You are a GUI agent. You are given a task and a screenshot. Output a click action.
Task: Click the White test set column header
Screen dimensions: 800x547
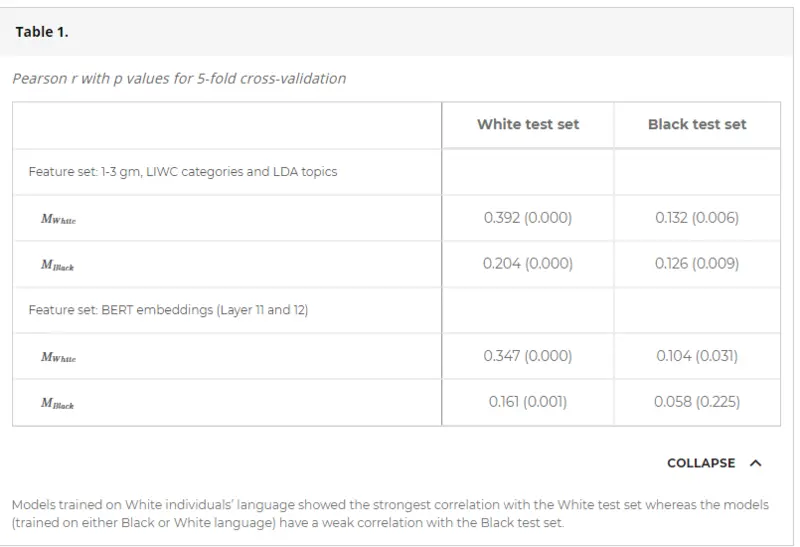pos(528,125)
